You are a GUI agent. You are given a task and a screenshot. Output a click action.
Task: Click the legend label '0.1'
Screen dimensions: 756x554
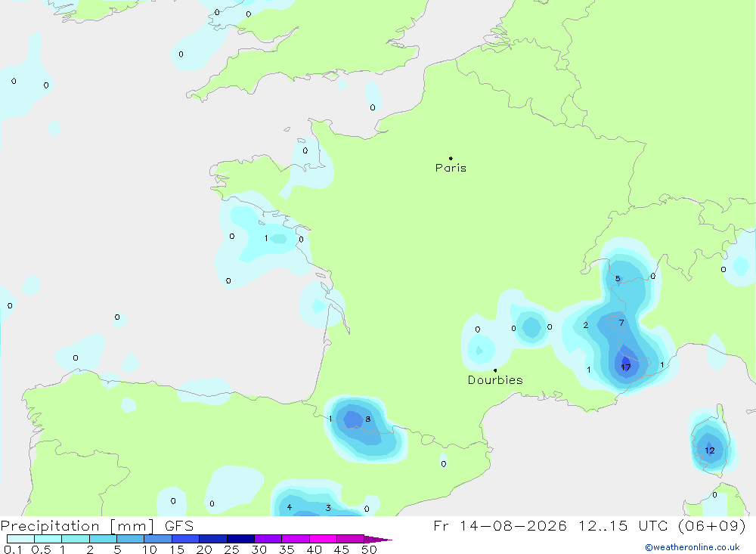click(13, 549)
